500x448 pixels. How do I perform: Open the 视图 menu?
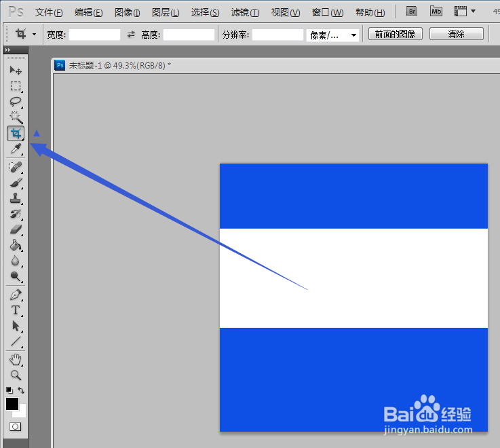click(286, 12)
